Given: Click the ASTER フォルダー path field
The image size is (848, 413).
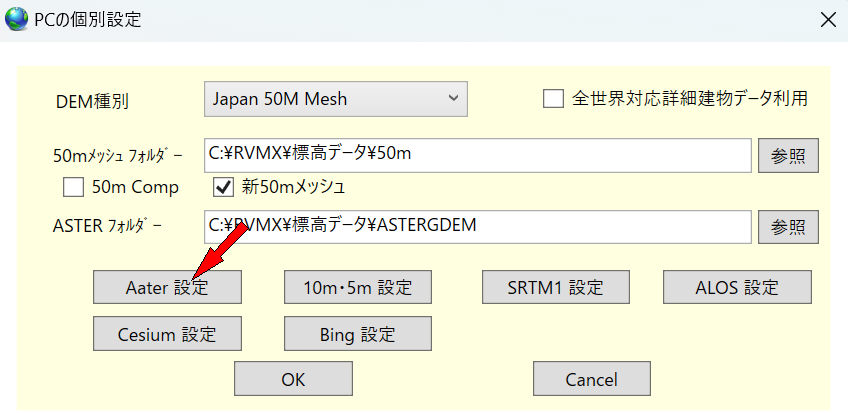Looking at the screenshot, I should 477,226.
